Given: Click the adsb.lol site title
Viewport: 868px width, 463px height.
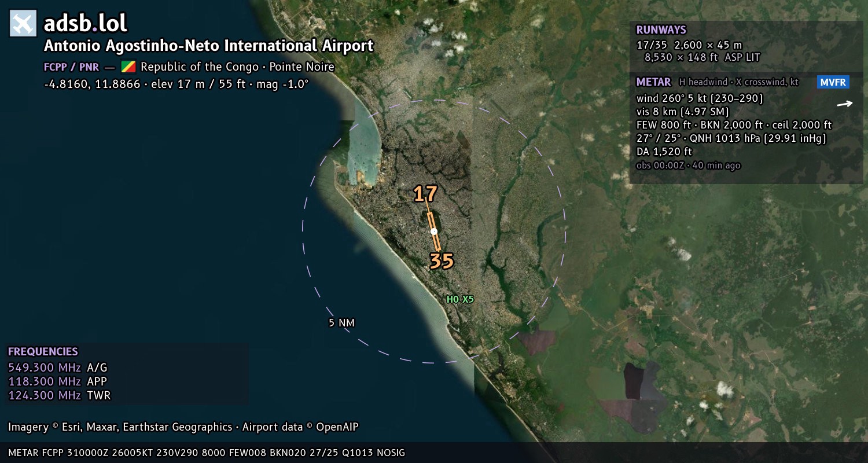Looking at the screenshot, I should pos(86,23).
